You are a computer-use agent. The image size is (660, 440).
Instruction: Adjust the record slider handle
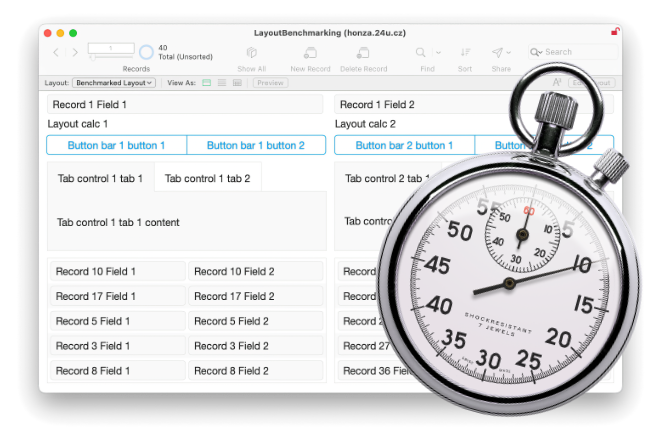[92, 57]
